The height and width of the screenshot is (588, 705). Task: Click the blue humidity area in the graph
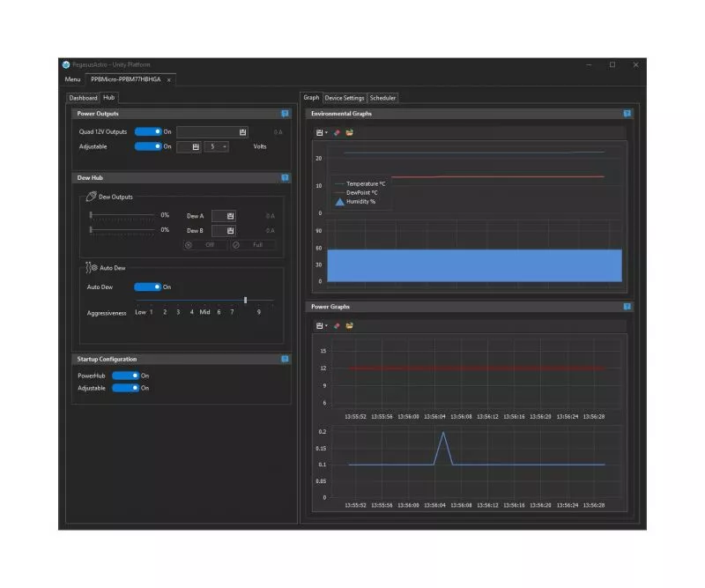(474, 265)
